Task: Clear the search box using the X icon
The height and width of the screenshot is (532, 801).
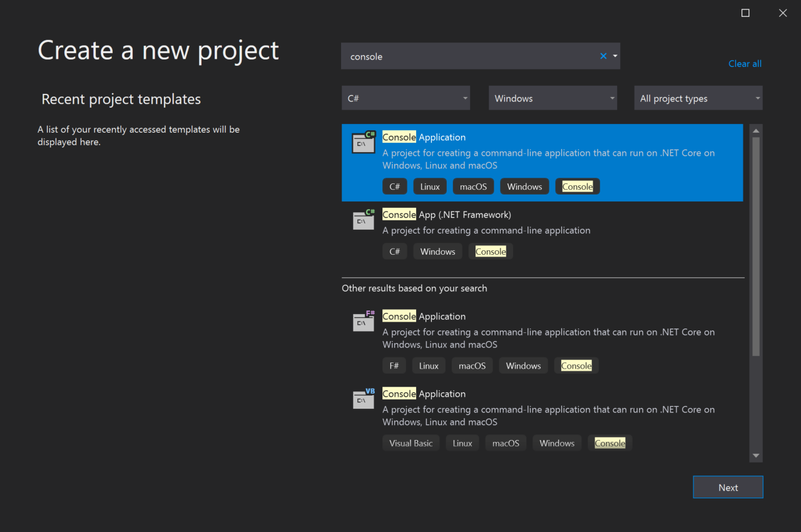Action: 603,56
